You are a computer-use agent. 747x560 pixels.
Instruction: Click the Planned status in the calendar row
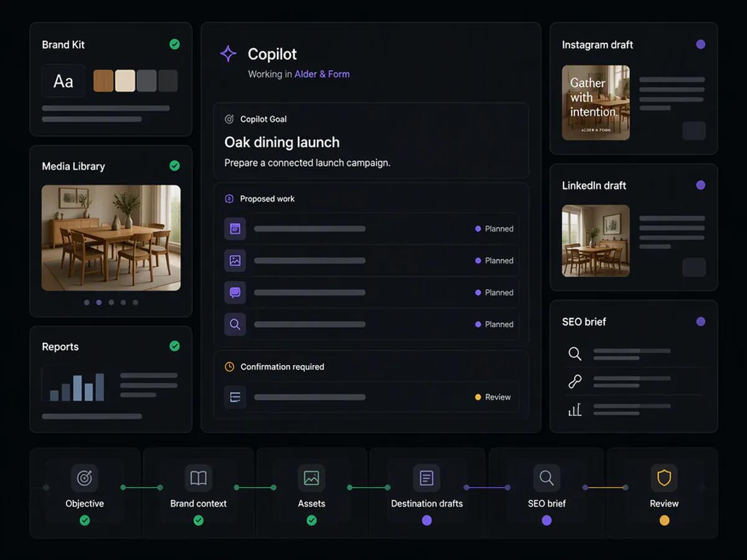pos(494,228)
